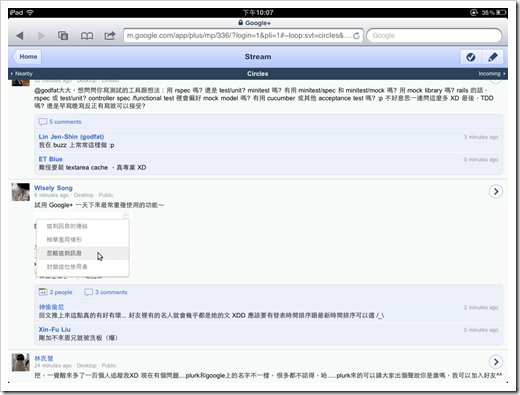Open the Safari tabs pages icon

click(63, 35)
